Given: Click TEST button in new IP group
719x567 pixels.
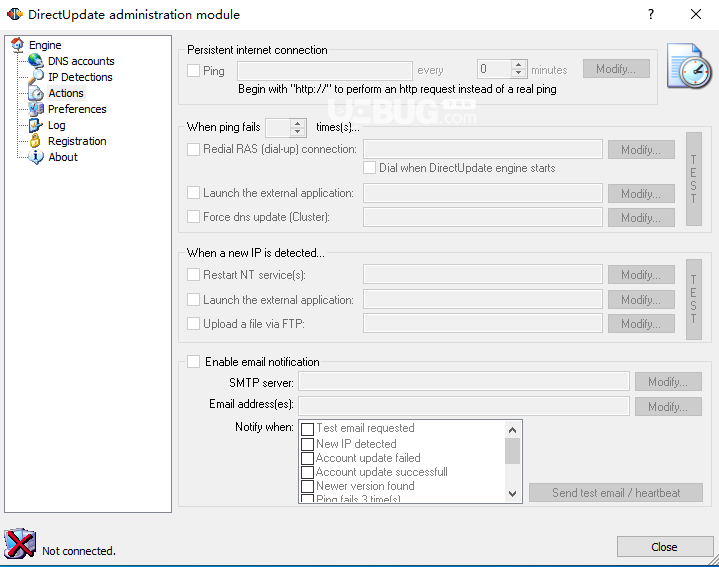Looking at the screenshot, I should tap(694, 299).
